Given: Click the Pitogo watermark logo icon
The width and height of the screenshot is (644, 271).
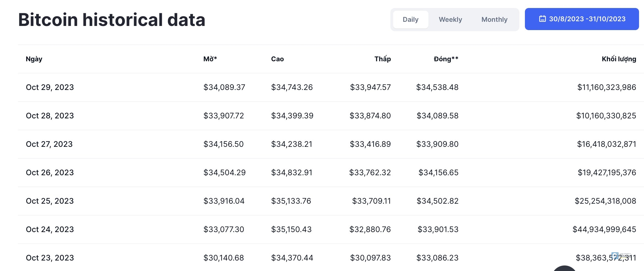Looking at the screenshot, I should [615, 256].
